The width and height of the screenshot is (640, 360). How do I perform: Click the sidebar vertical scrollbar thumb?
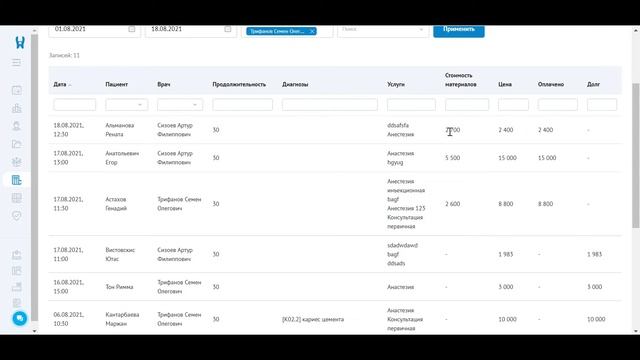(34, 178)
